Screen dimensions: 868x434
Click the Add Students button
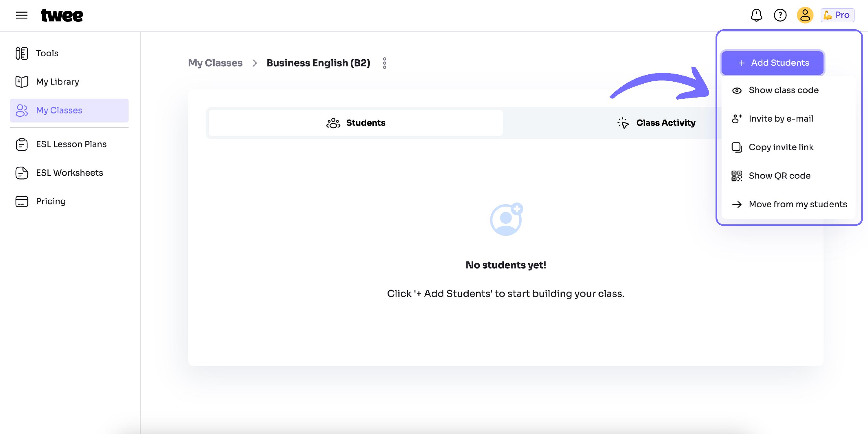tap(772, 63)
